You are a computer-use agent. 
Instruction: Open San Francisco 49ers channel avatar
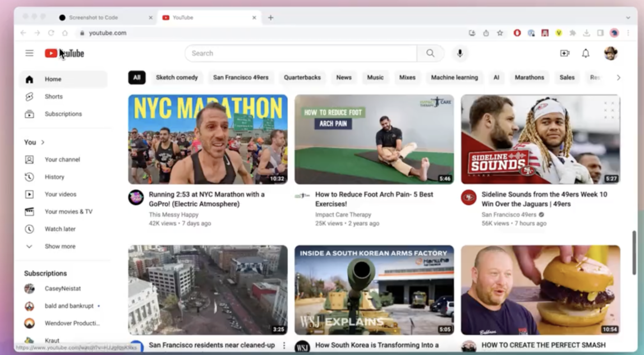(x=468, y=198)
